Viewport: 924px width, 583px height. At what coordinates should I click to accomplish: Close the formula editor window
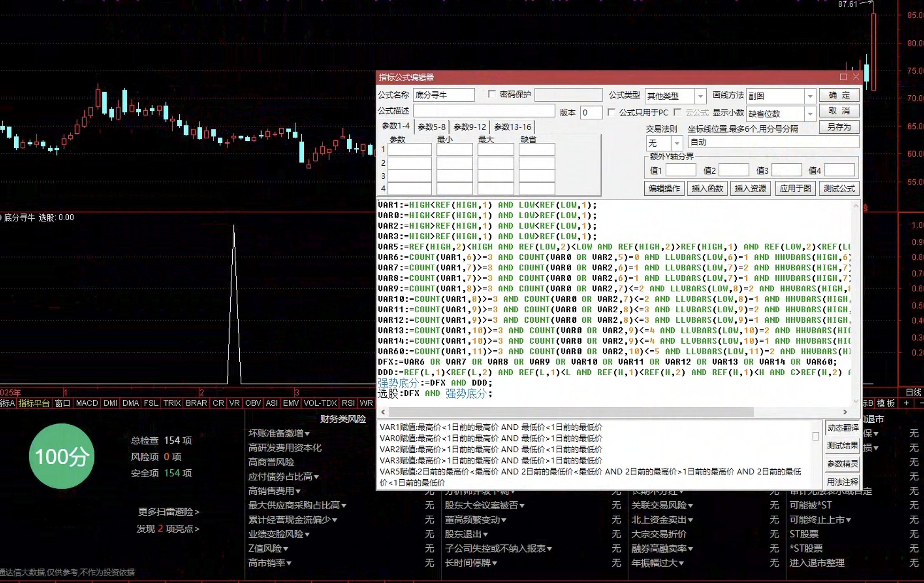[x=856, y=77]
